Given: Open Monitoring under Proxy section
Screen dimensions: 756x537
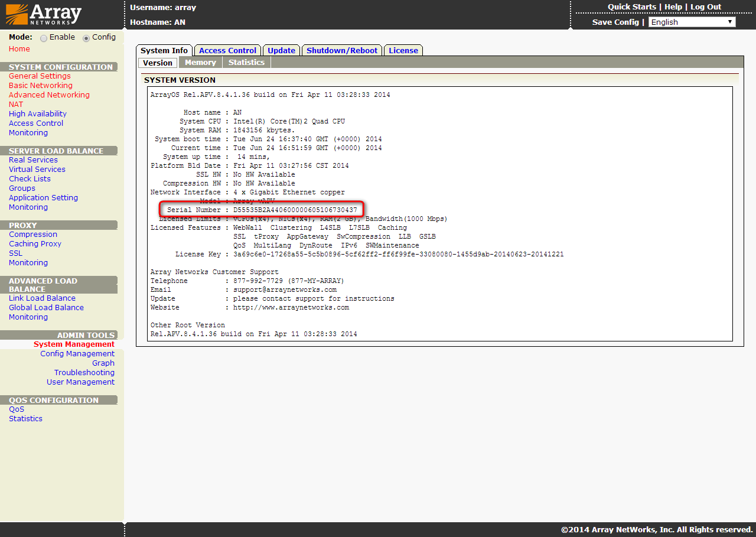Looking at the screenshot, I should (x=28, y=263).
